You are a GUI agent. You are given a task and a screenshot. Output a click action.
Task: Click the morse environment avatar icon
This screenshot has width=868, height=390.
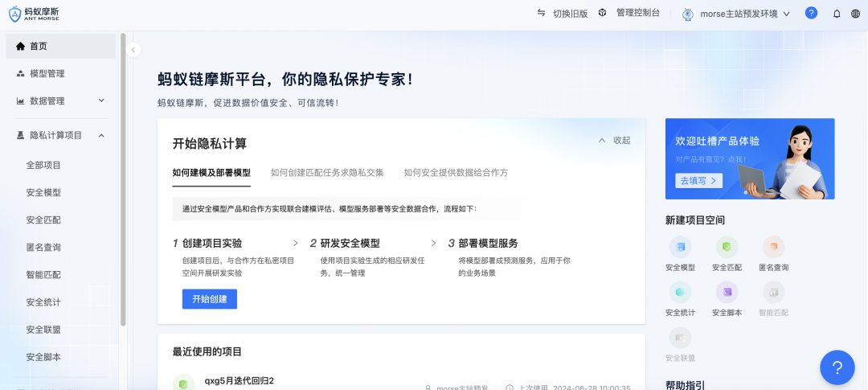[688, 14]
